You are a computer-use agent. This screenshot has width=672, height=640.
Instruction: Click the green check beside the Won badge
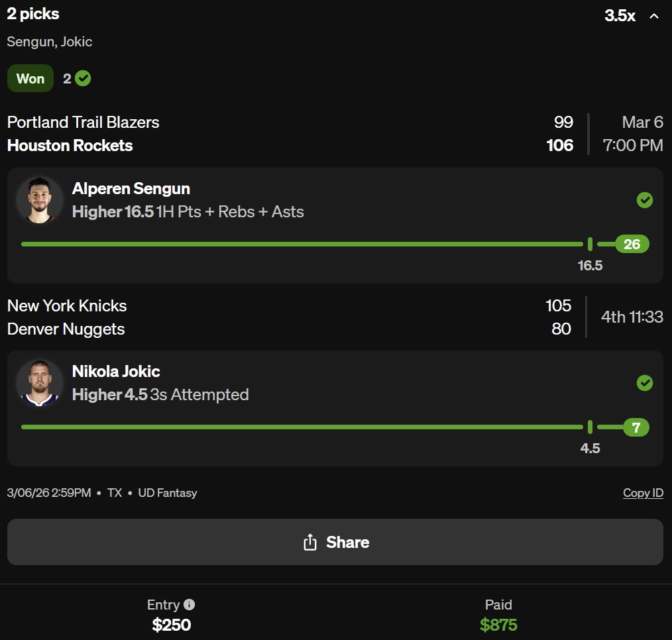pyautogui.click(x=83, y=78)
